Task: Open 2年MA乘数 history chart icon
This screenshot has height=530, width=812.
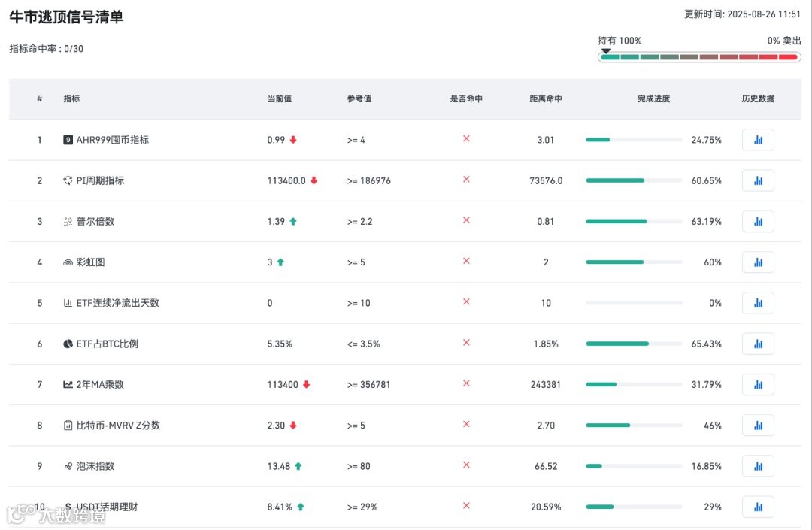Action: 758,384
